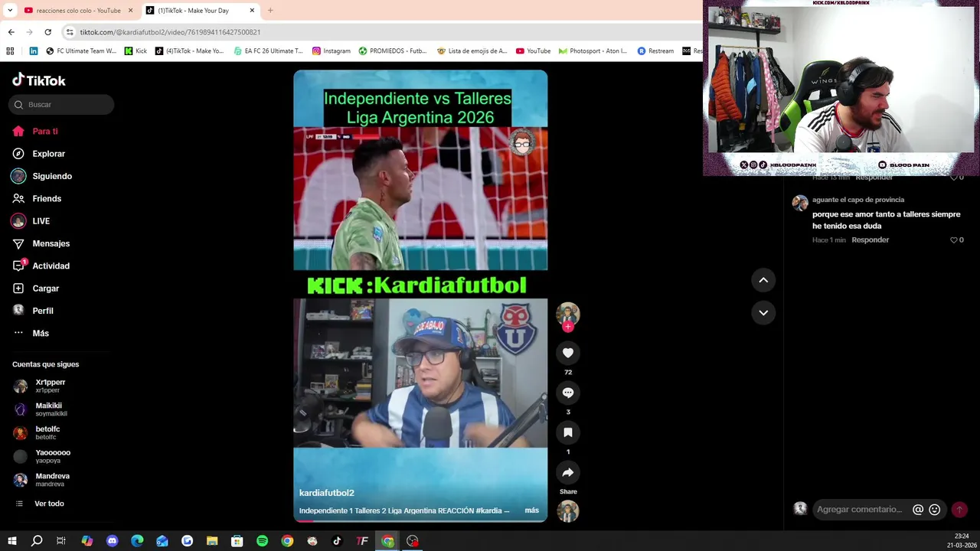Close the YouTube reacciones colo colo tab

pos(130,11)
